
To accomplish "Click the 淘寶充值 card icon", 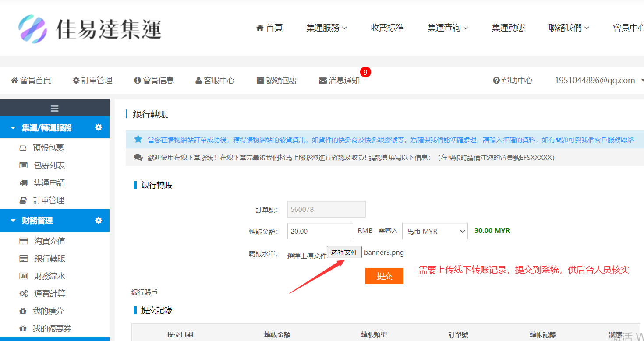I will (24, 241).
